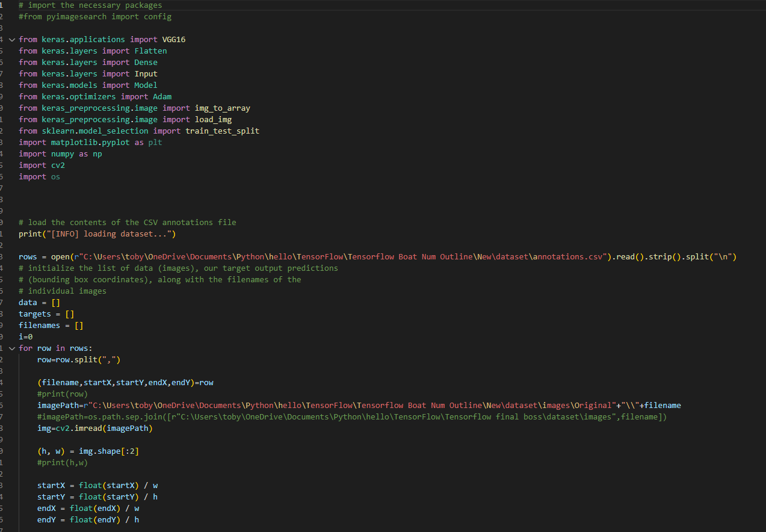
Task: Click the comment '# initialize the list of data (images)'
Action: coord(178,268)
